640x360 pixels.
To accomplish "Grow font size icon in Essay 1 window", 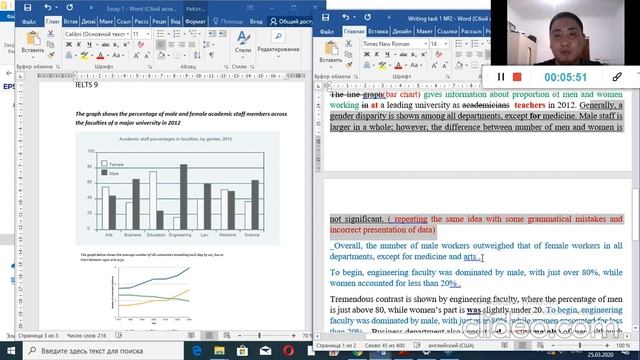I will click(136, 55).
